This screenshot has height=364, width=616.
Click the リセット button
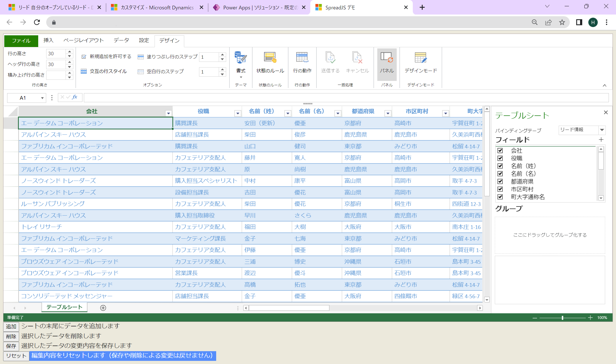16,356
